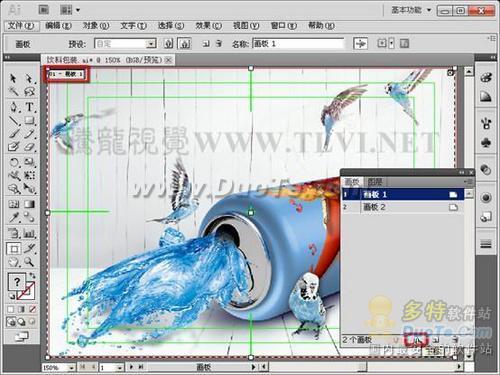
Task: Click the fill color swatch with question mark
Action: coord(17,282)
